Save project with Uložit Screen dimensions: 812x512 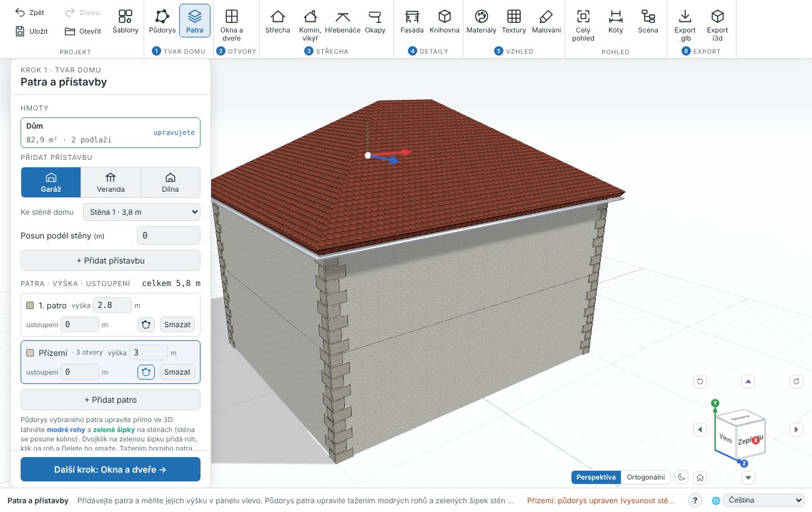31,31
